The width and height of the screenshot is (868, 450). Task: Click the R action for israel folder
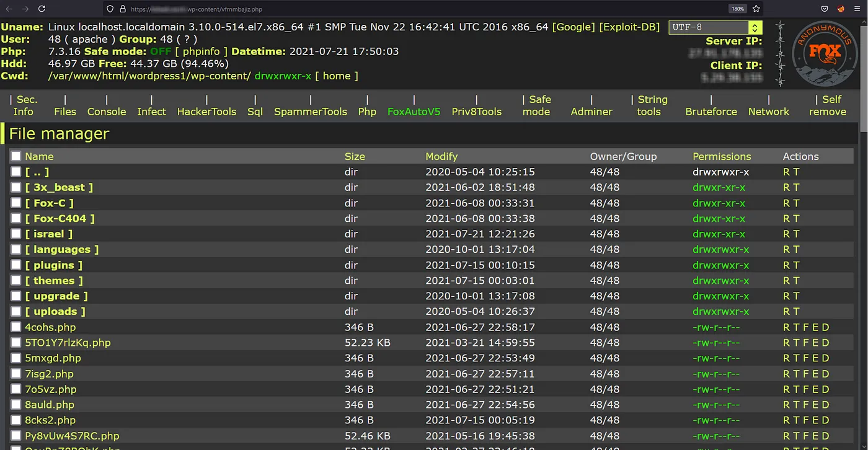[787, 234]
